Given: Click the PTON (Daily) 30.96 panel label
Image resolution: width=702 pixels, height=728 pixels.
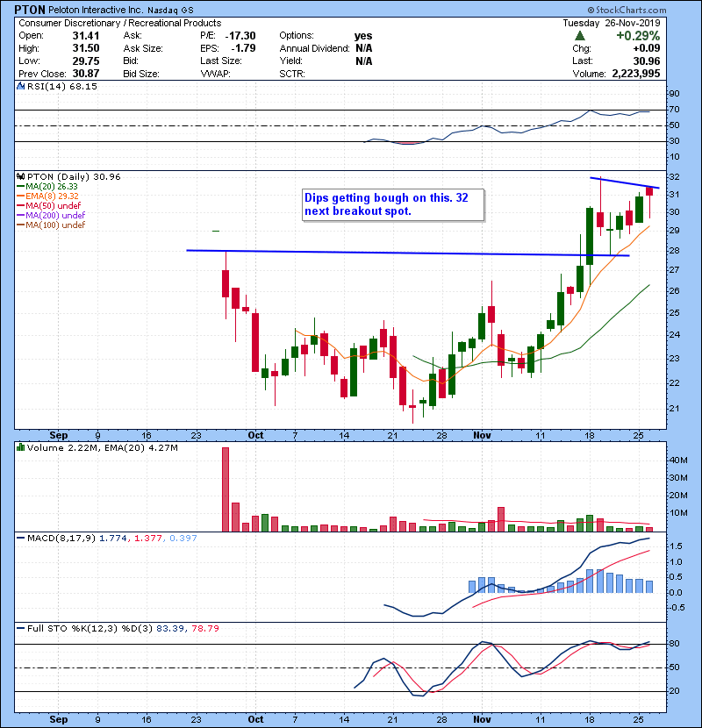Looking at the screenshot, I should [x=74, y=176].
